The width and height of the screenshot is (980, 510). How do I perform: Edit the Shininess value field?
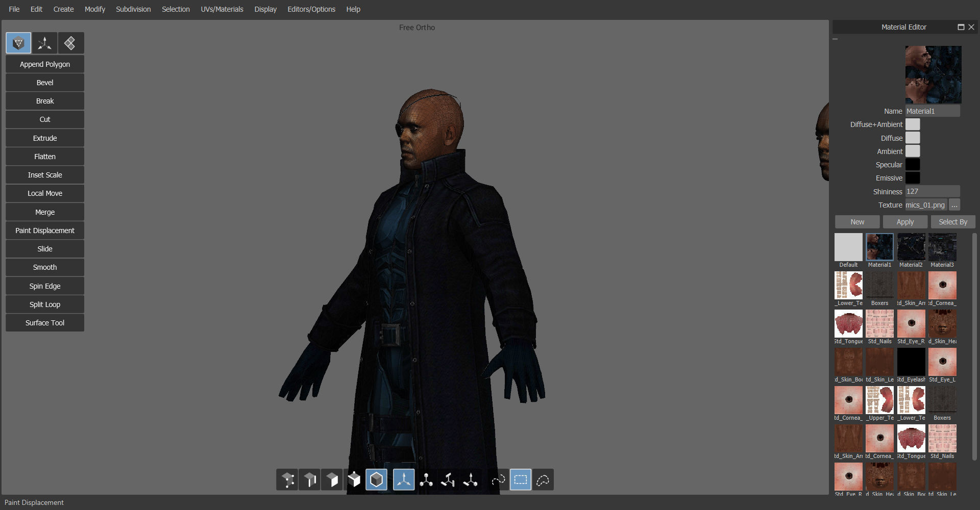(933, 192)
